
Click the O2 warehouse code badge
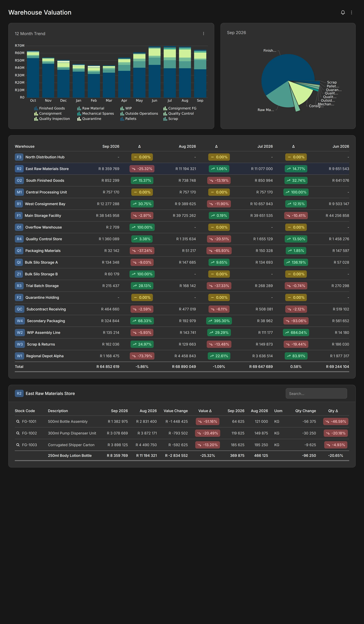19,180
